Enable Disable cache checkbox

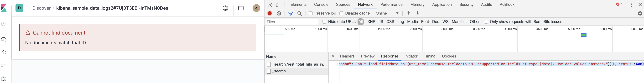pyautogui.click(x=341, y=13)
